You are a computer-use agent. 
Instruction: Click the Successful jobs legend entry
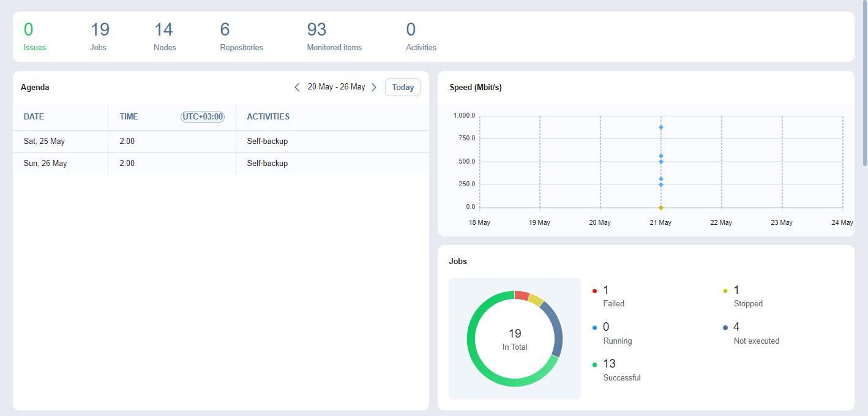(x=621, y=370)
